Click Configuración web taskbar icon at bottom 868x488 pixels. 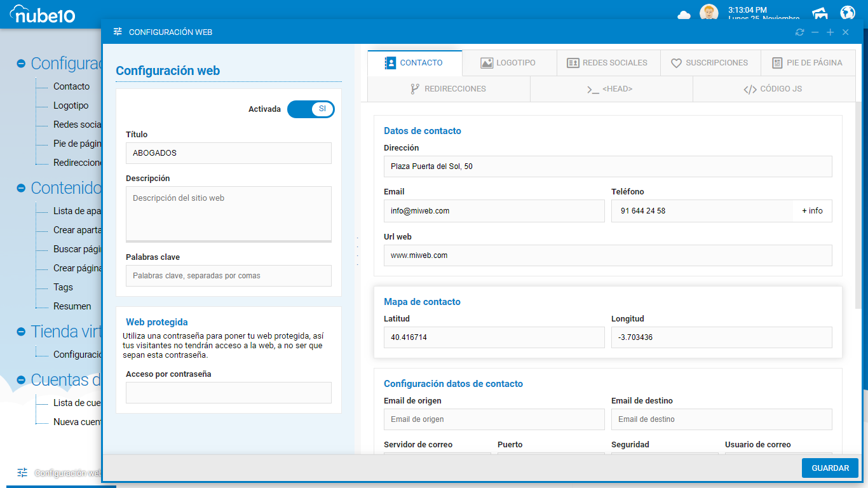(x=23, y=473)
